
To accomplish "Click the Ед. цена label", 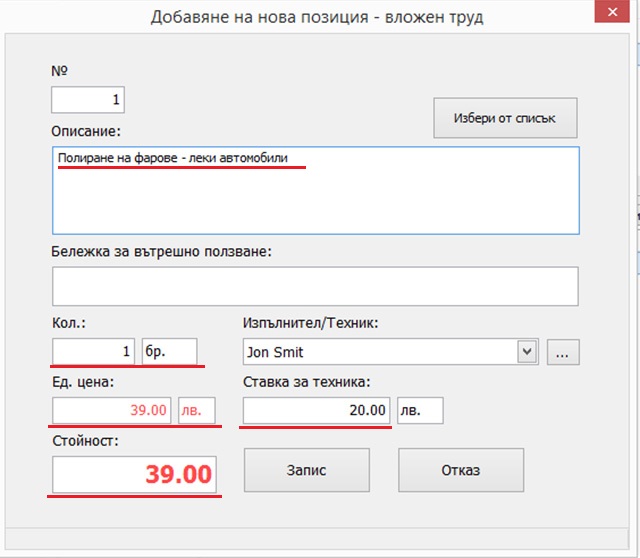I will point(83,382).
